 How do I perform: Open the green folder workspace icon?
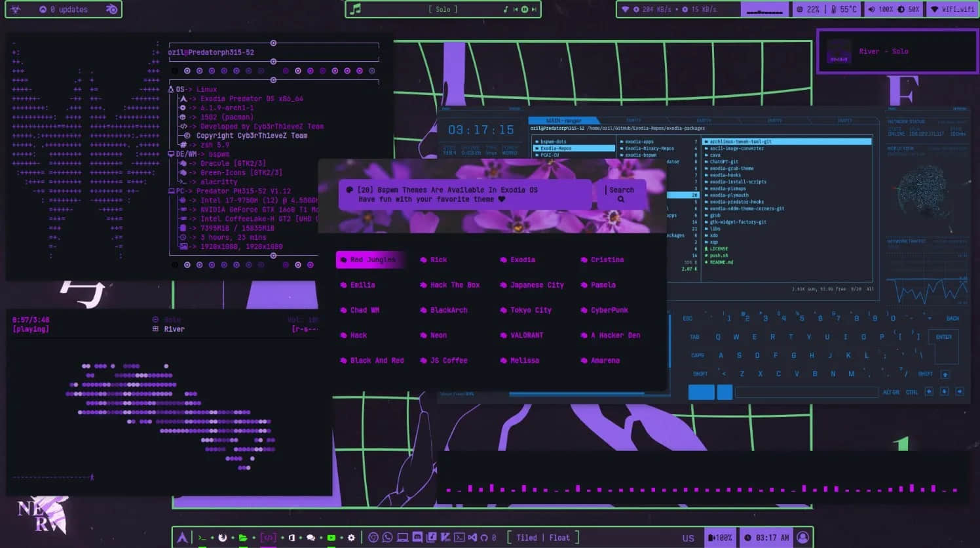(243, 538)
